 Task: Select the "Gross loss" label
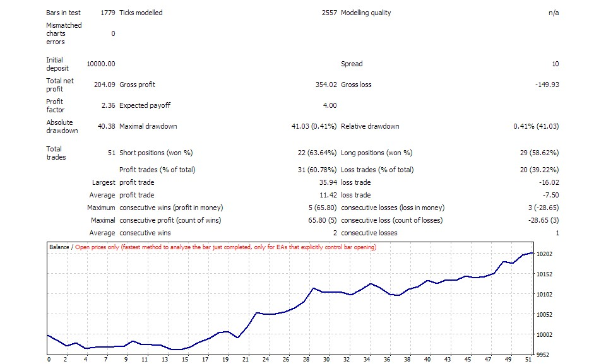[x=356, y=85]
